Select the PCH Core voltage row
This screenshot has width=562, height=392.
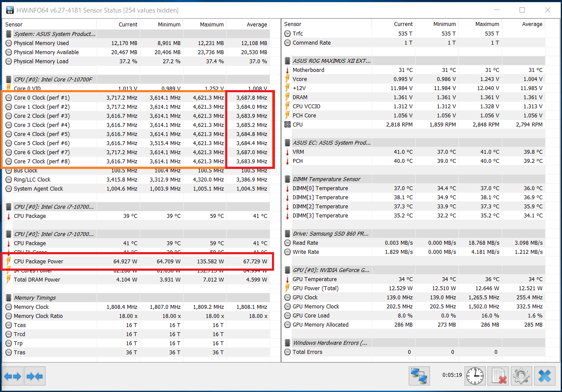[413, 115]
